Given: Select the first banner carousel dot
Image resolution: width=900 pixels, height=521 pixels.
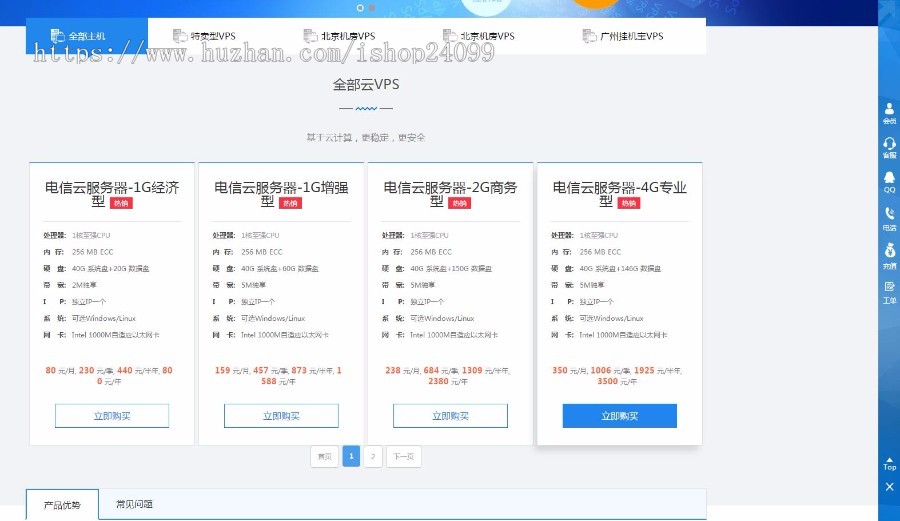Looking at the screenshot, I should 360,7.
